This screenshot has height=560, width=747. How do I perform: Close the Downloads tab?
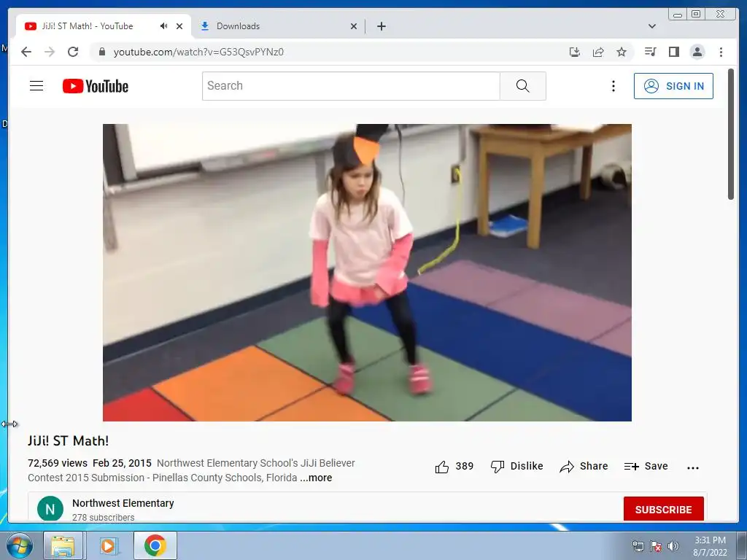354,26
